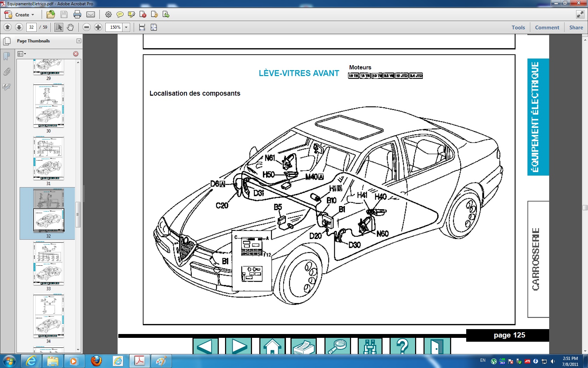Image resolution: width=588 pixels, height=368 pixels.
Task: Toggle the Attachments panel paperclip
Action: 7,72
